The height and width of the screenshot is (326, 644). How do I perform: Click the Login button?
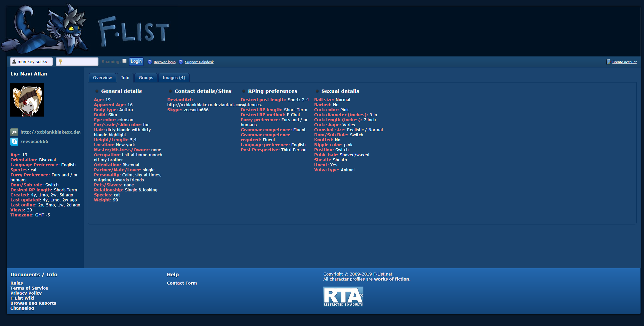136,61
